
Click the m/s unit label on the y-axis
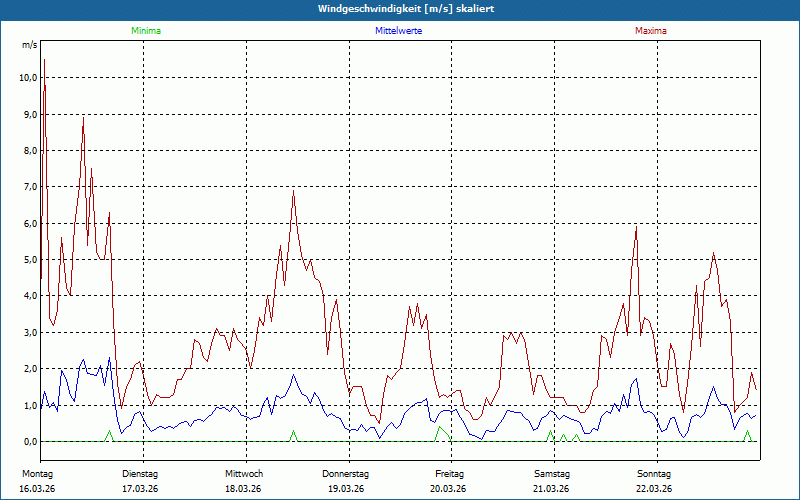(x=29, y=45)
